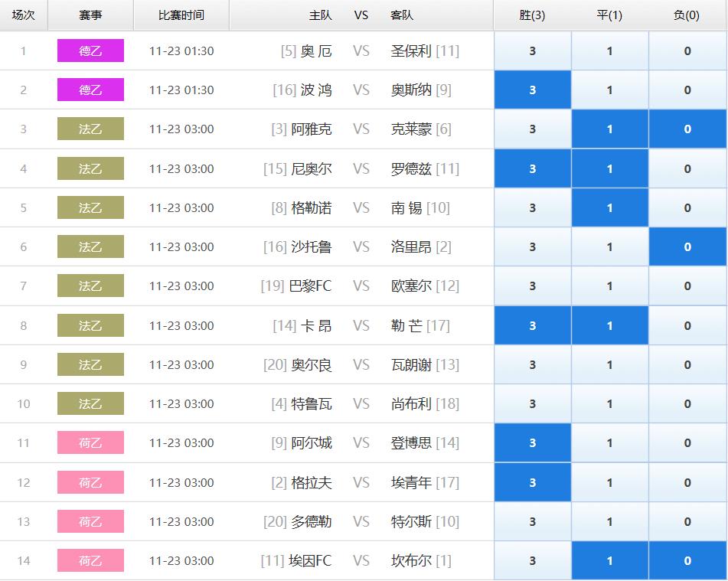Deselect draw (1) for 埃因FC vs 坎布尔
The width and height of the screenshot is (728, 581).
point(609,560)
